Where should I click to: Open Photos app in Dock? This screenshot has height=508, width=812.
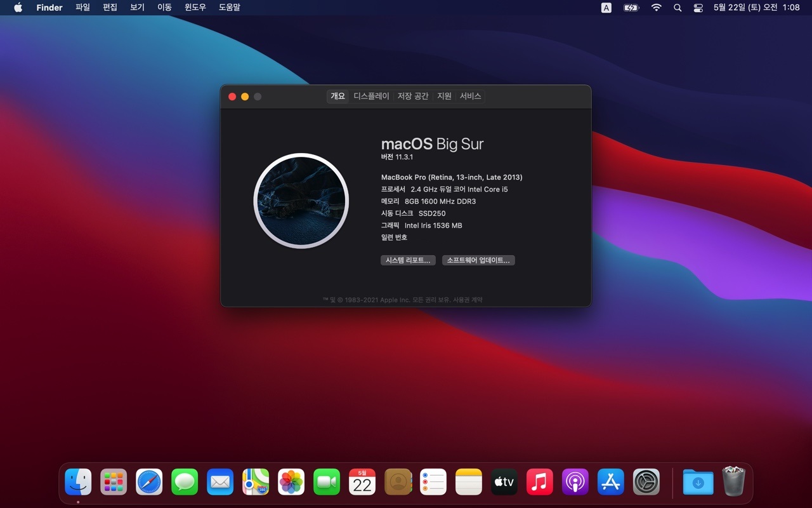(291, 482)
